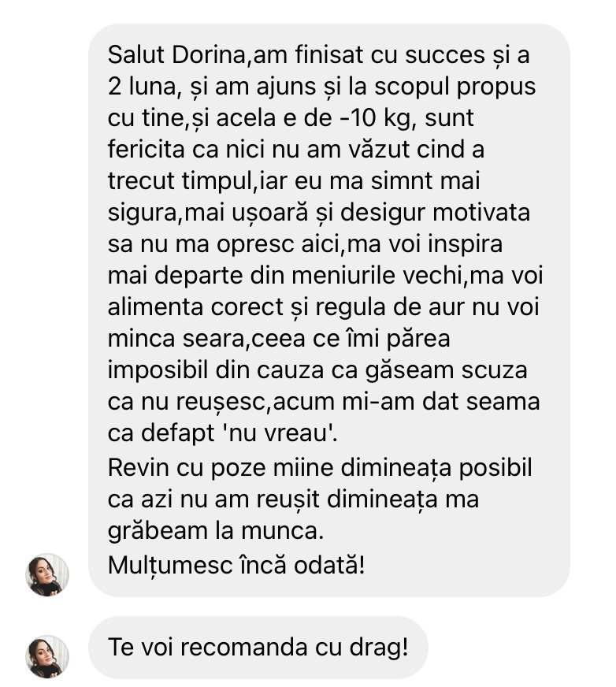This screenshot has height=687, width=616.
Task: Click the words 'grăbeam la munca.'
Action: click(216, 530)
